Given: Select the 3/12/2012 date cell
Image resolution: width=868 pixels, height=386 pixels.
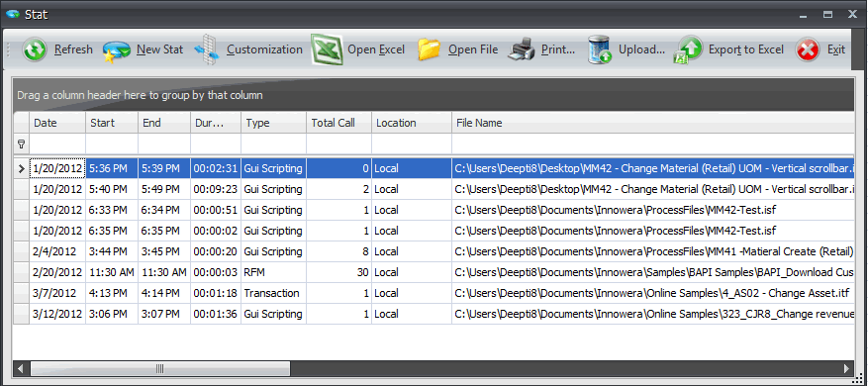Looking at the screenshot, I should (x=57, y=314).
